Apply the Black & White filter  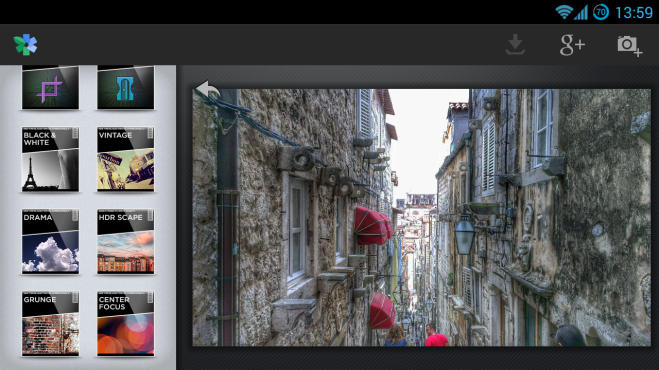[50, 159]
